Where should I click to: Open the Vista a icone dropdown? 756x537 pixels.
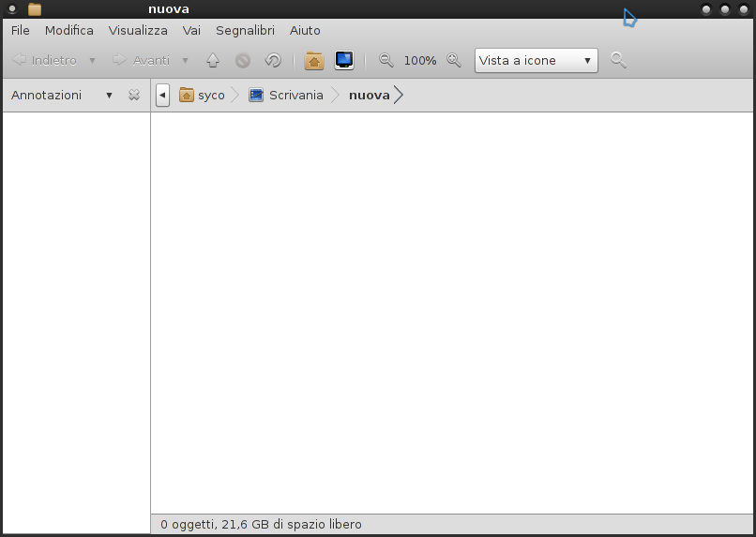coord(537,60)
